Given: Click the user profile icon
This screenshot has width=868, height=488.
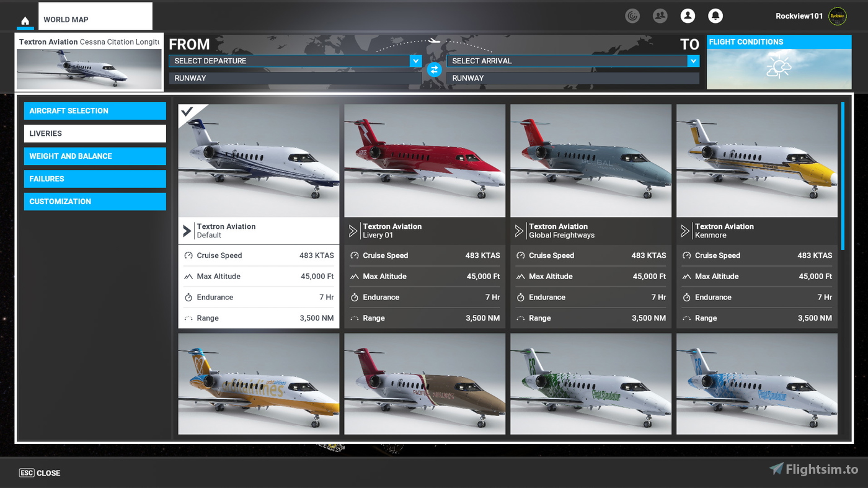Looking at the screenshot, I should pos(688,16).
